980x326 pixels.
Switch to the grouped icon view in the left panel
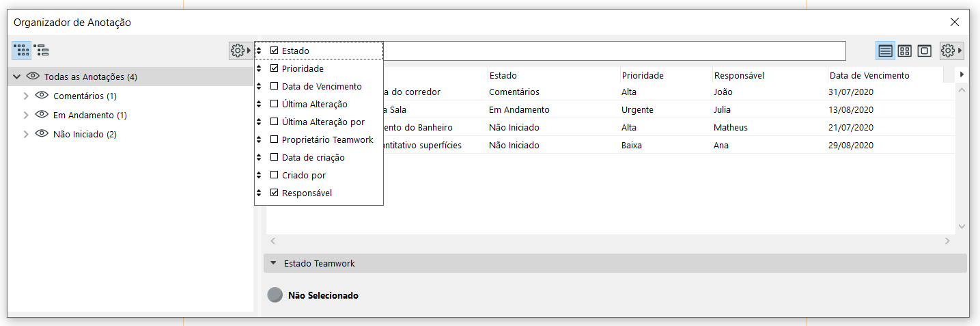click(x=22, y=51)
